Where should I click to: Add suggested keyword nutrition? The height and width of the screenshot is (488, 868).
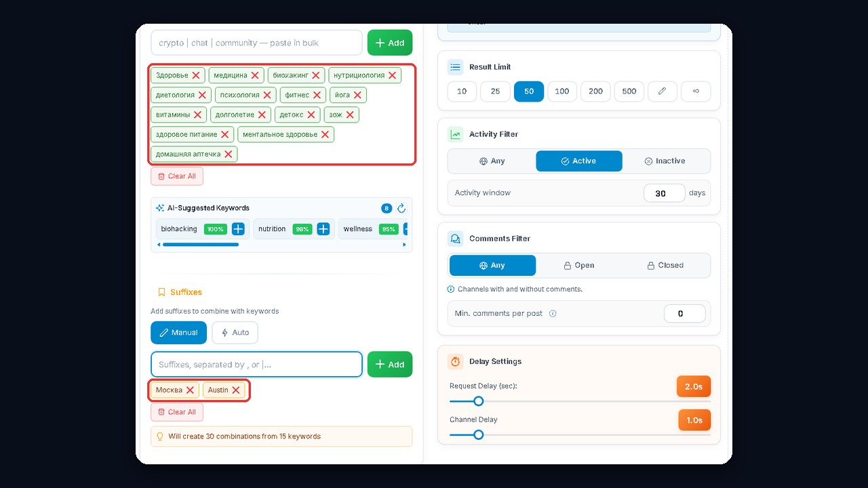[x=323, y=229]
